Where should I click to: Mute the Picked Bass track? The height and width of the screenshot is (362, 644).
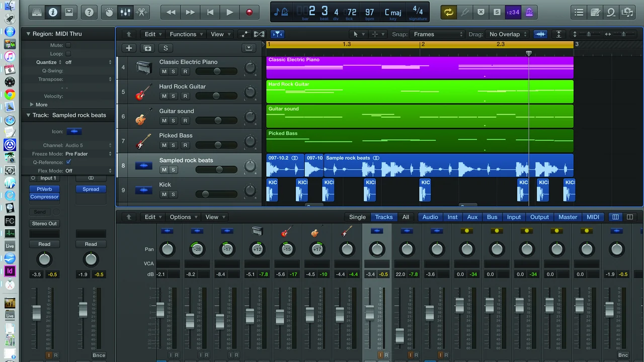tap(164, 145)
